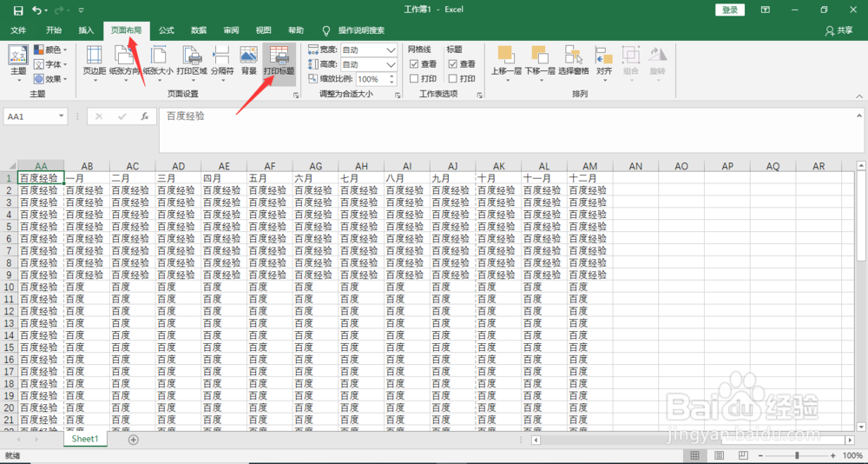Open the 选择窗格 selection pane

point(574,61)
